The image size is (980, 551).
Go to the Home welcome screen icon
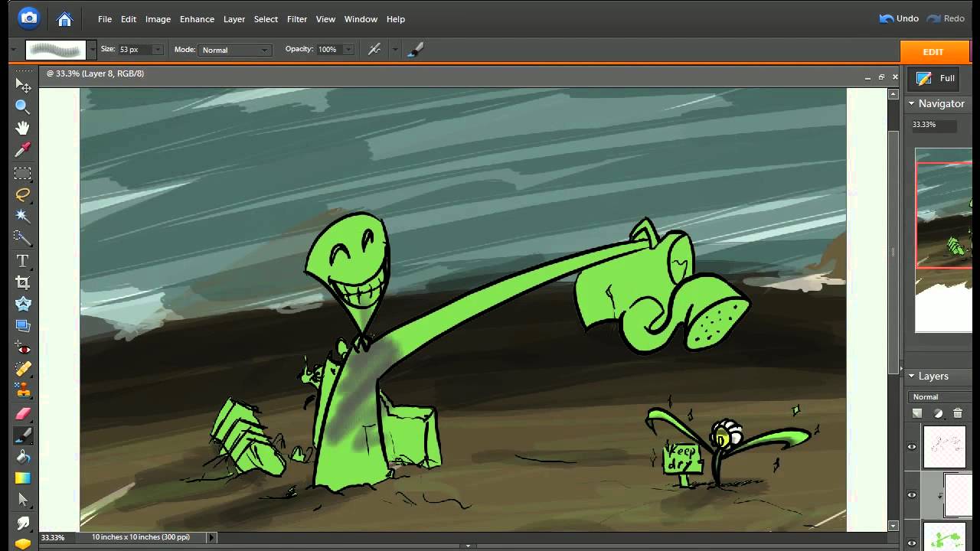point(65,19)
